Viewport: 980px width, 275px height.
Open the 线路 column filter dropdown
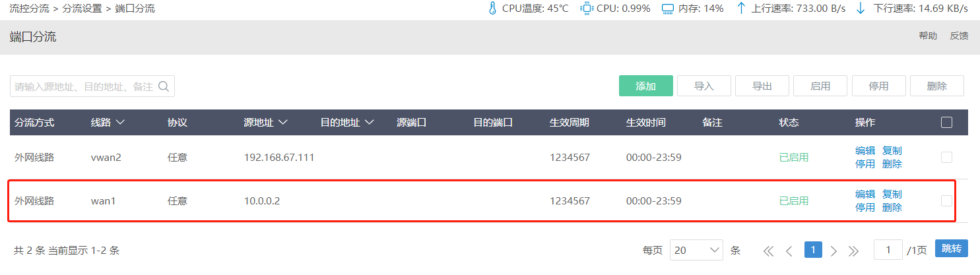[x=120, y=123]
